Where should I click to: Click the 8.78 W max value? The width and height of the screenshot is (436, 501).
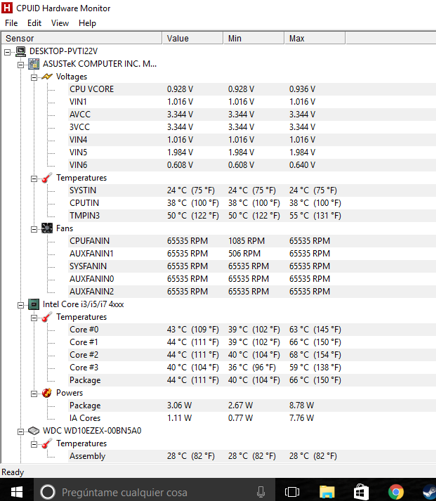(x=301, y=406)
